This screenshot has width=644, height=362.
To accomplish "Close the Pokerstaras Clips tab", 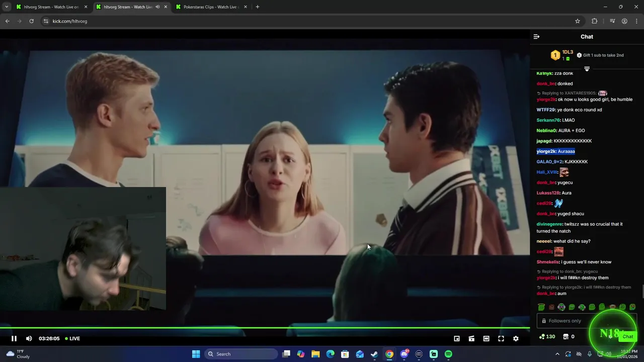I will click(x=245, y=7).
